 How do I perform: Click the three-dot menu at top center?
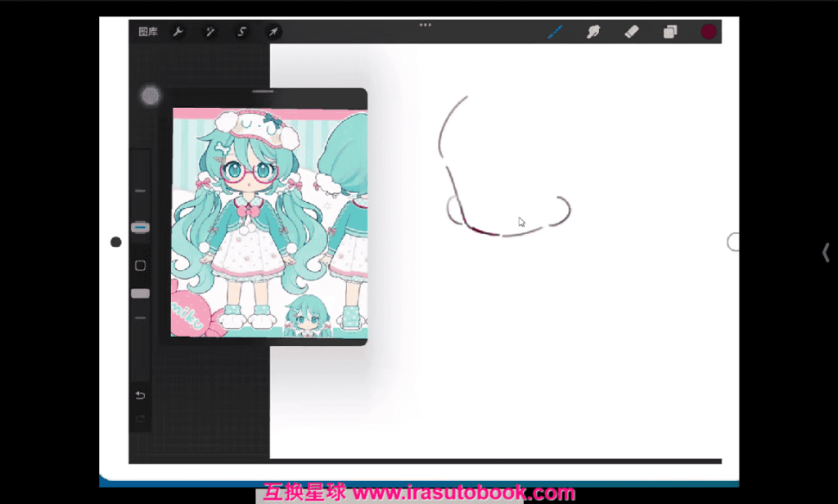pyautogui.click(x=426, y=25)
